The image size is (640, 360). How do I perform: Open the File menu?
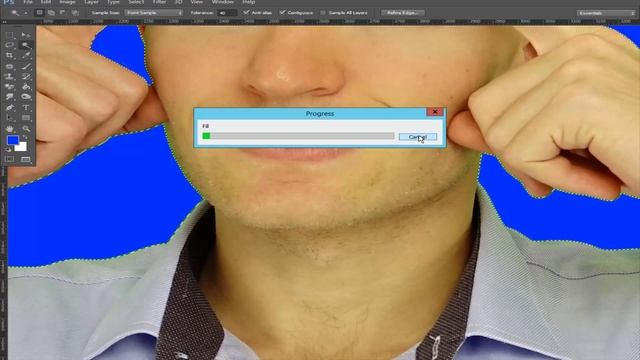coord(28,2)
